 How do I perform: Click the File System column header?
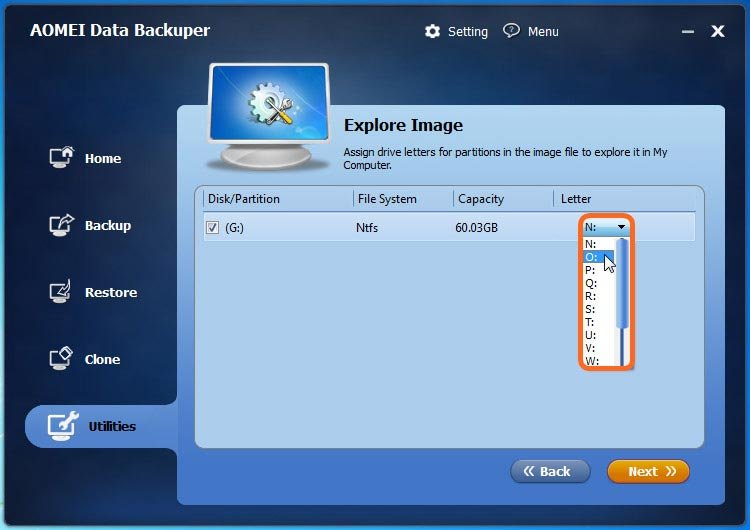[387, 199]
